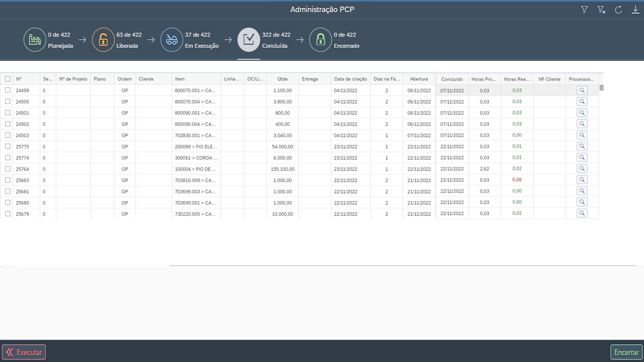Click the refresh icon in the header
Screen dimensions: 644x362
click(x=618, y=10)
